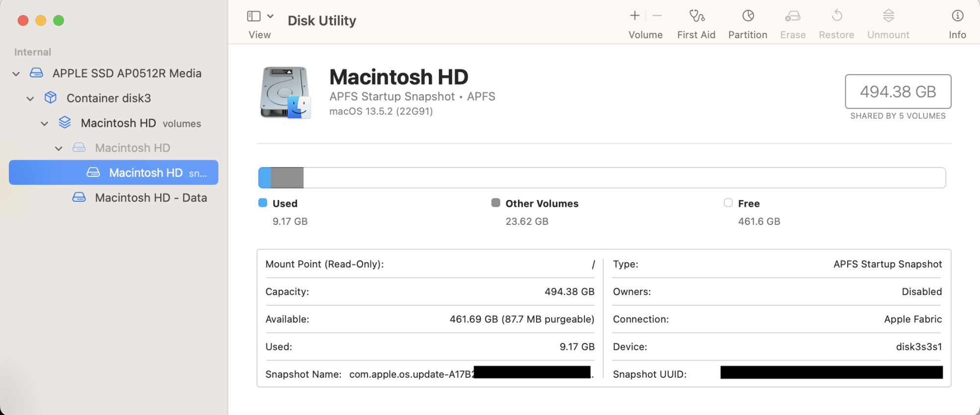Click the blue Used legend swatch
The width and height of the screenshot is (980, 415).
pos(263,203)
